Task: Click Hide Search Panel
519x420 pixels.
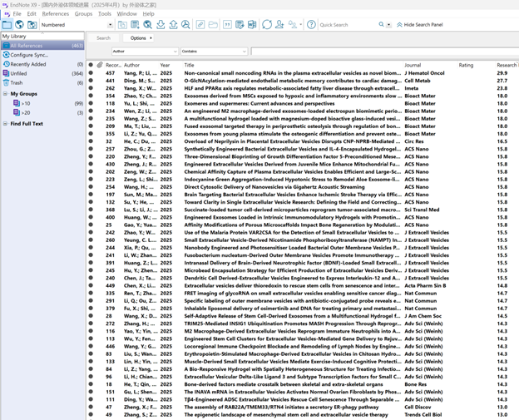Action: pos(420,24)
